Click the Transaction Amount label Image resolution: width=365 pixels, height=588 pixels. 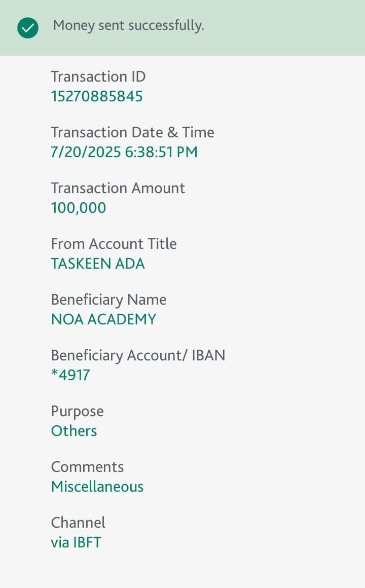click(x=118, y=188)
